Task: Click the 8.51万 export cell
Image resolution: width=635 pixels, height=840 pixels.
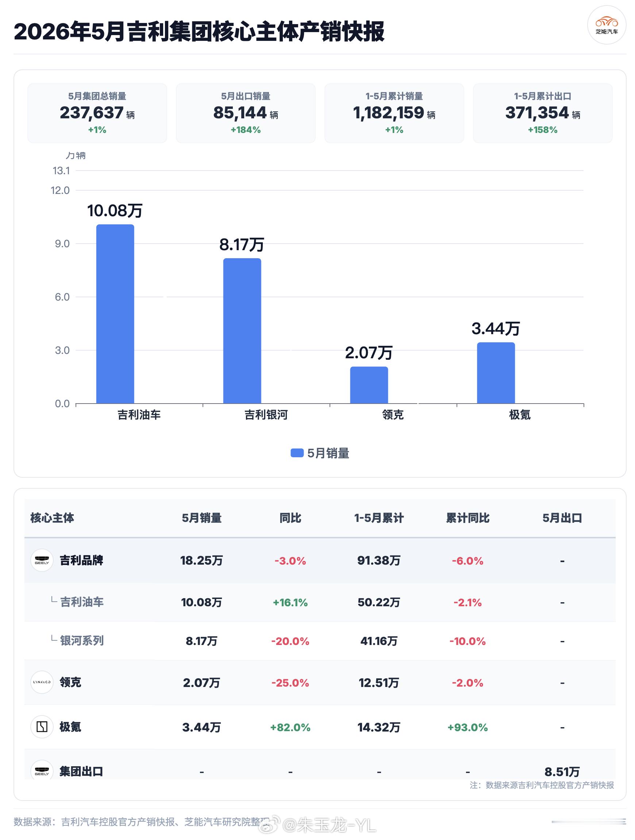Action: pos(562,771)
